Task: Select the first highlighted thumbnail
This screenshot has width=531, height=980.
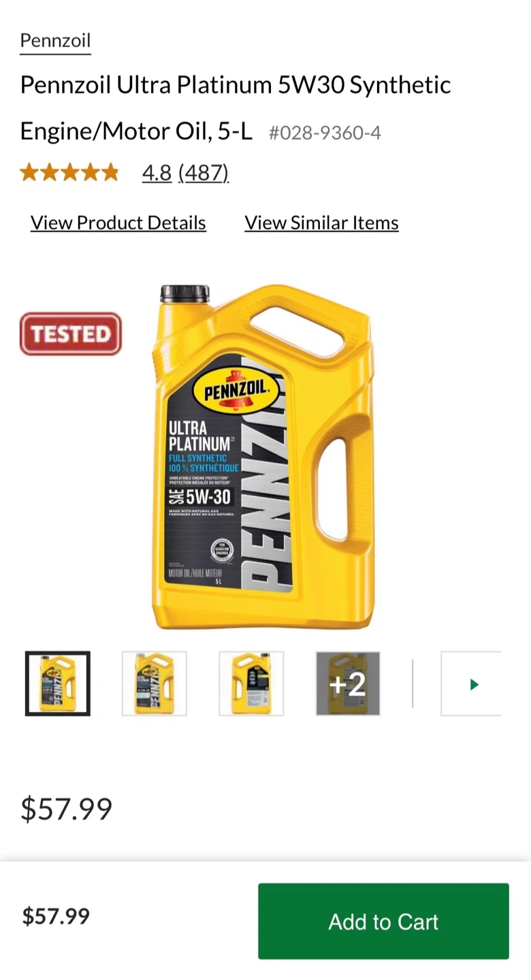Action: point(58,684)
